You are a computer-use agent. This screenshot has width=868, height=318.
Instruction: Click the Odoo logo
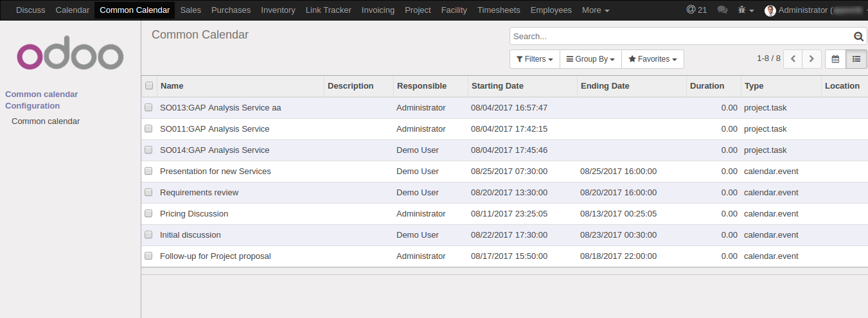pyautogui.click(x=70, y=57)
